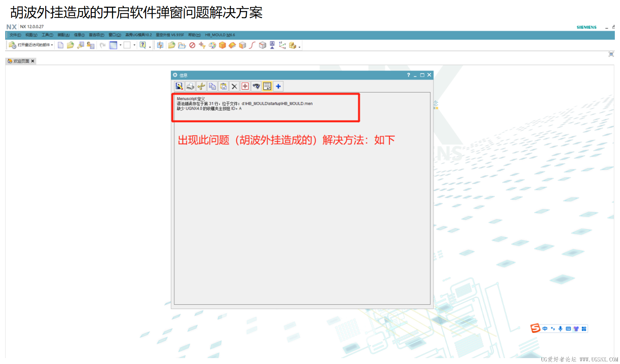The image size is (620, 364).
Task: Click the solid orange cube icon
Action: 222,45
